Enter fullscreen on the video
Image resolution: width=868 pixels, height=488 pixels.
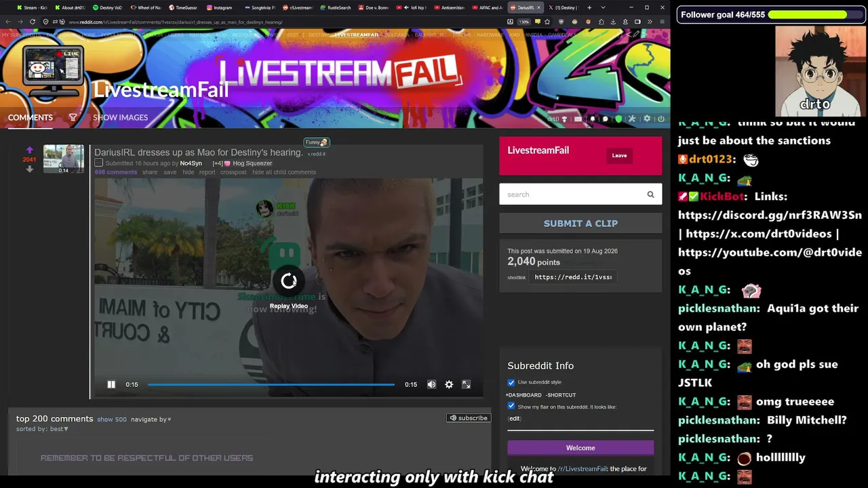pos(467,384)
